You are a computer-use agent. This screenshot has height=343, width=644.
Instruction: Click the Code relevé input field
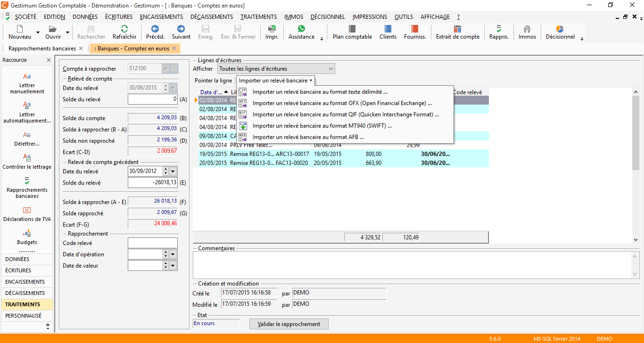coord(153,243)
